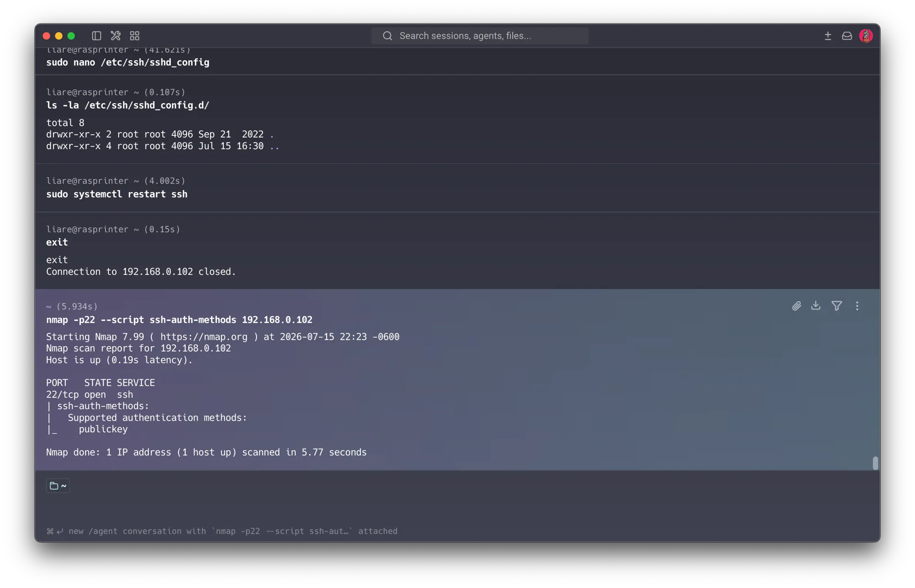Open the user avatar profile
This screenshot has width=915, height=588.
tap(866, 36)
